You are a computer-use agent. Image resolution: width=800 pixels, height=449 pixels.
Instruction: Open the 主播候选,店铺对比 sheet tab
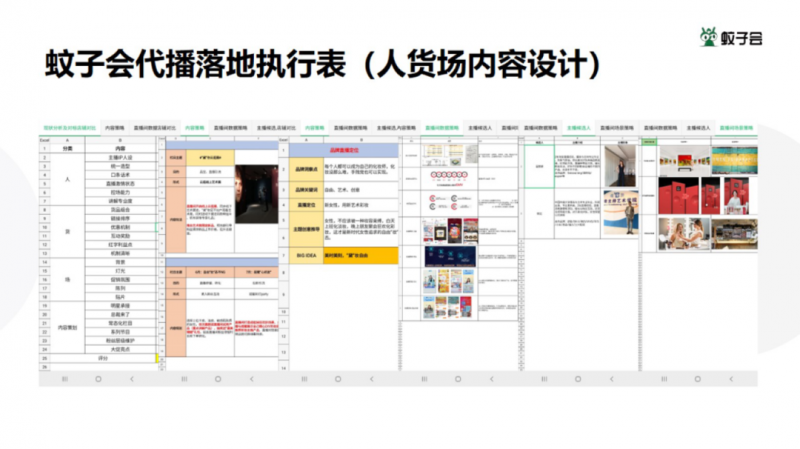[276, 128]
